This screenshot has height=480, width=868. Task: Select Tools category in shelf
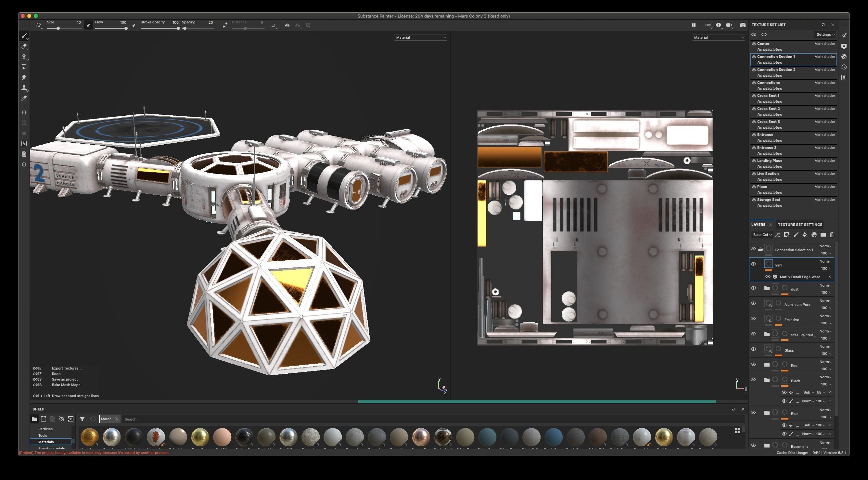coord(43,435)
